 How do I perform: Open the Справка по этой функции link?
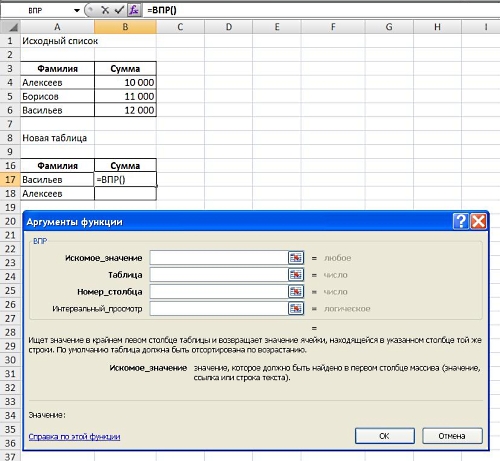(x=74, y=437)
